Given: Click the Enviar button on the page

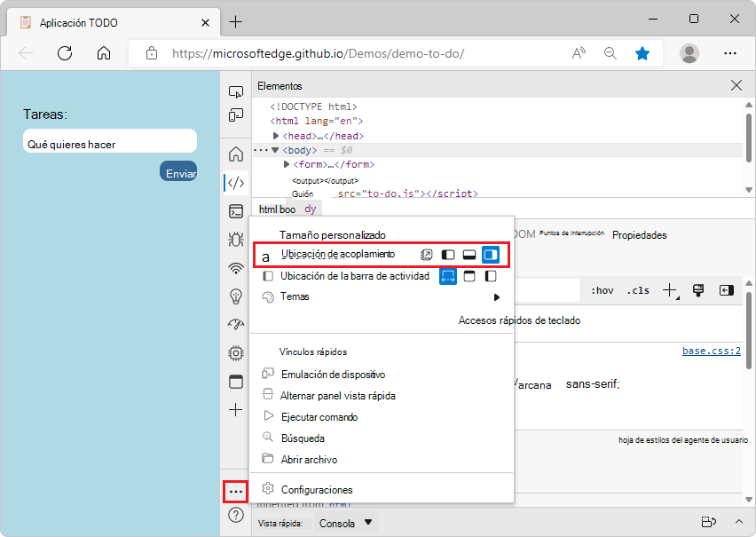Looking at the screenshot, I should [178, 171].
